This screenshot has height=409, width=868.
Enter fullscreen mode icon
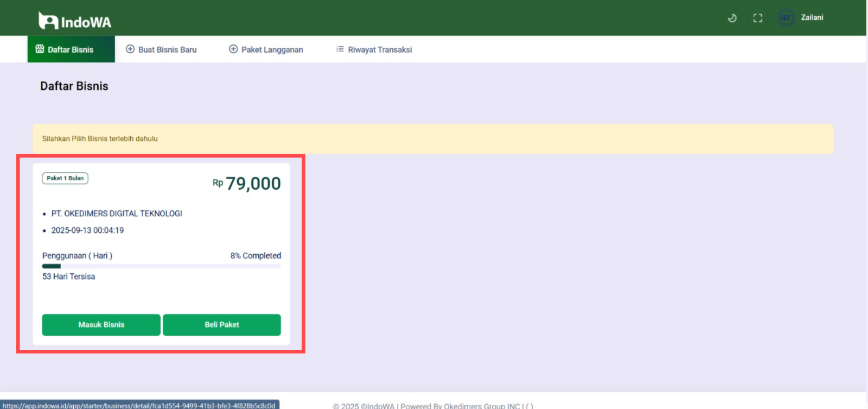point(758,18)
